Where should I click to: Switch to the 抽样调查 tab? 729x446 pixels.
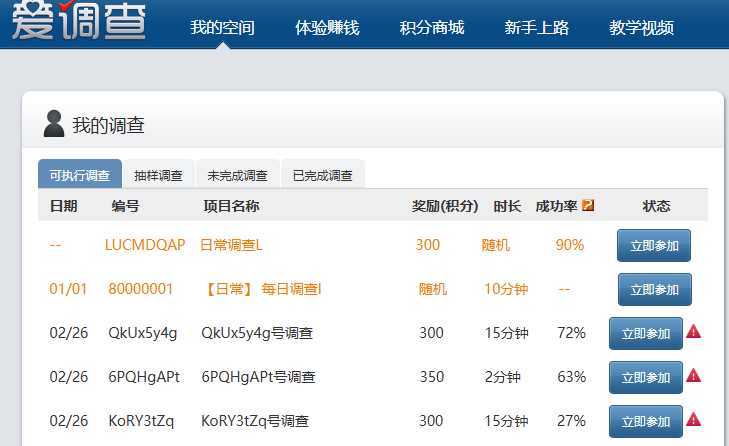(x=159, y=175)
